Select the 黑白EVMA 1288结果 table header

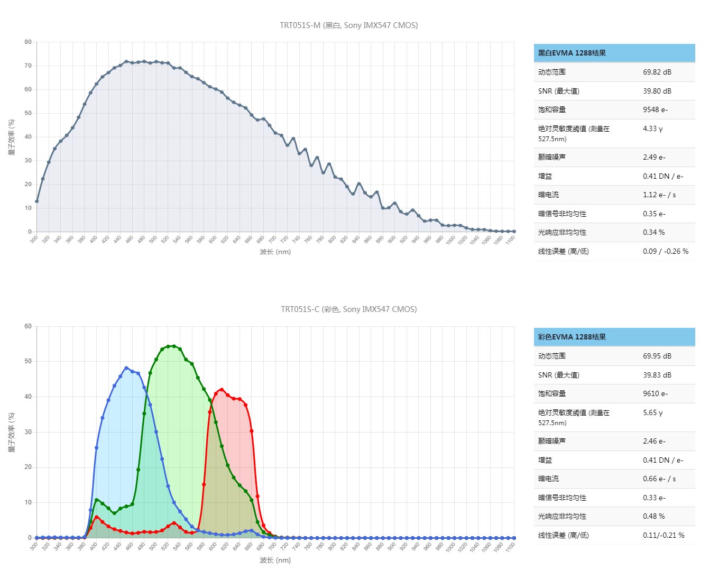pos(572,53)
